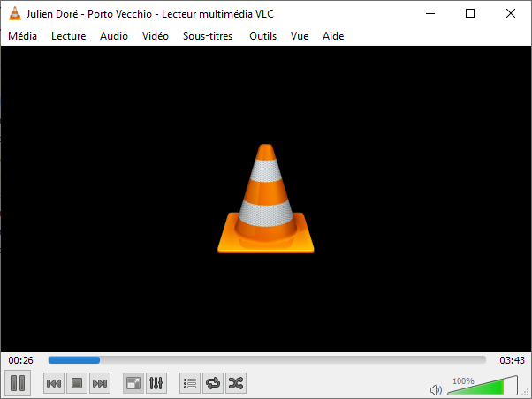Viewport: 532px width, 399px height.
Task: Click the large VLC cone in video area
Action: coord(266,199)
